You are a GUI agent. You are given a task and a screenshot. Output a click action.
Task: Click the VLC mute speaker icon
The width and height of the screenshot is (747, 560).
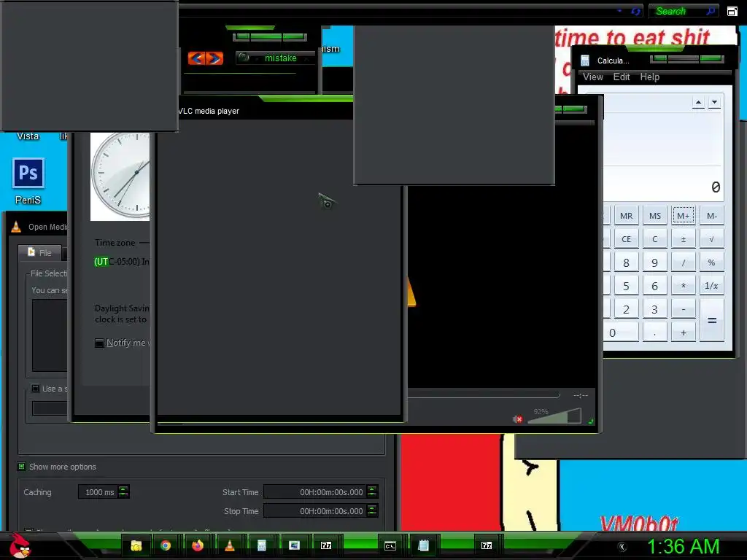(518, 419)
